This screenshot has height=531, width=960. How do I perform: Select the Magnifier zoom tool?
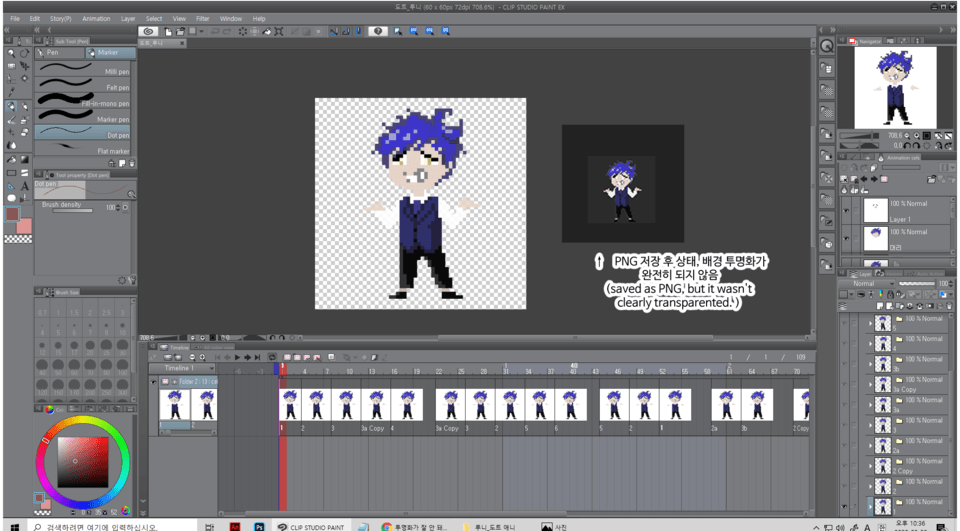pos(12,53)
